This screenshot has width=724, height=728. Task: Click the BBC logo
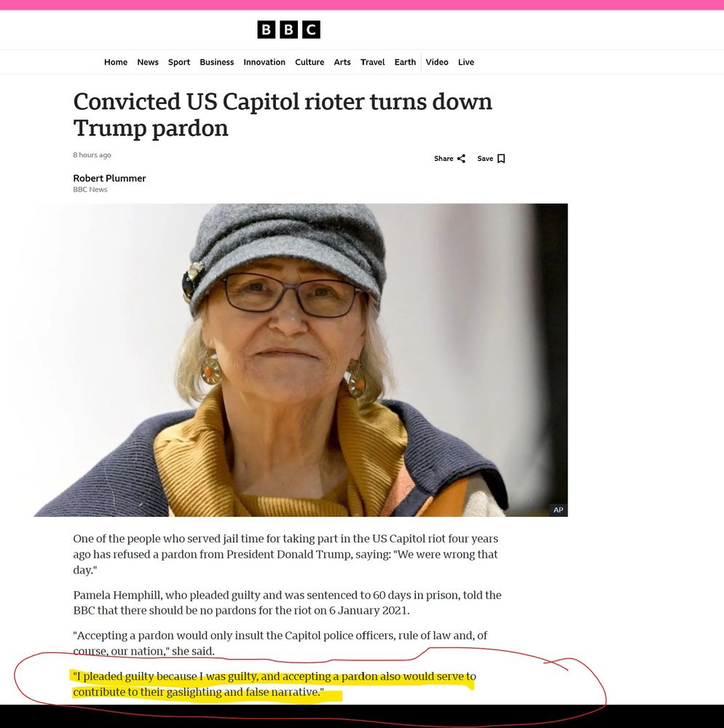pyautogui.click(x=288, y=30)
